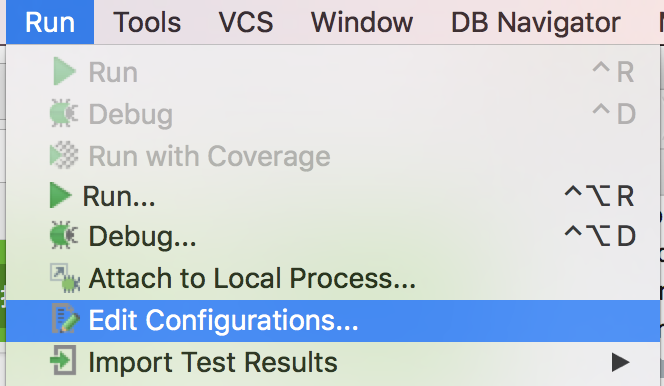
Task: Open the DB Navigator menu
Action: coord(536,22)
